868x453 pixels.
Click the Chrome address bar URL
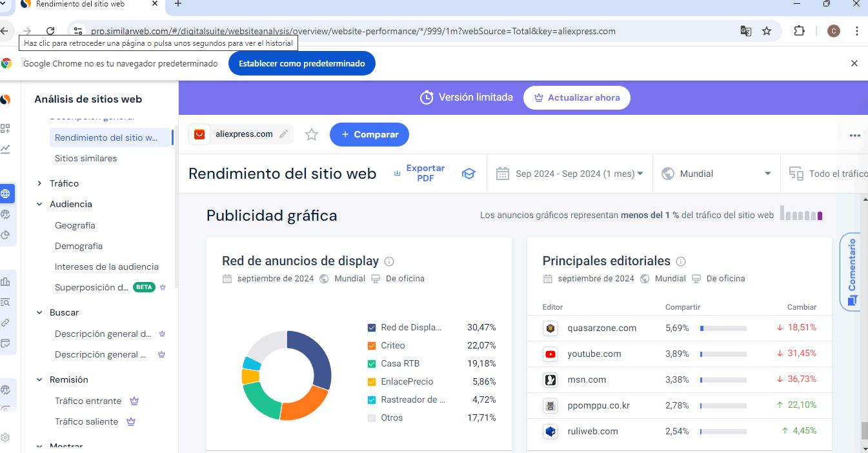[353, 31]
